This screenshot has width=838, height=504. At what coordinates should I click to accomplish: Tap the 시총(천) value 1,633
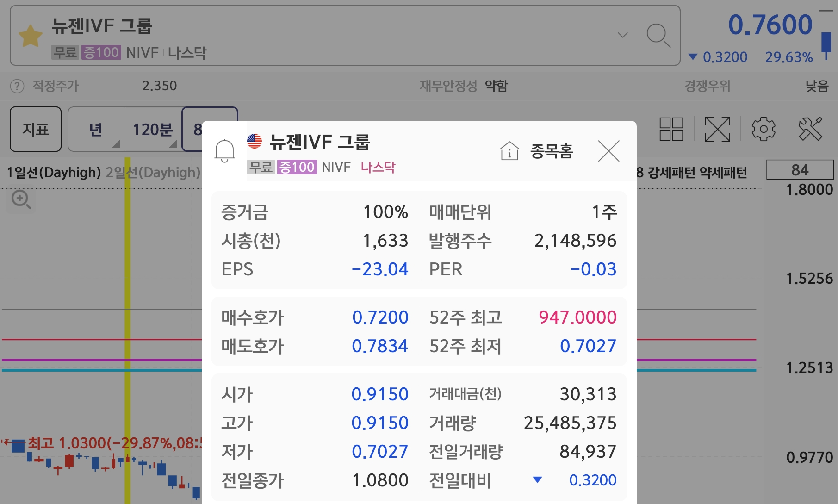click(x=385, y=241)
